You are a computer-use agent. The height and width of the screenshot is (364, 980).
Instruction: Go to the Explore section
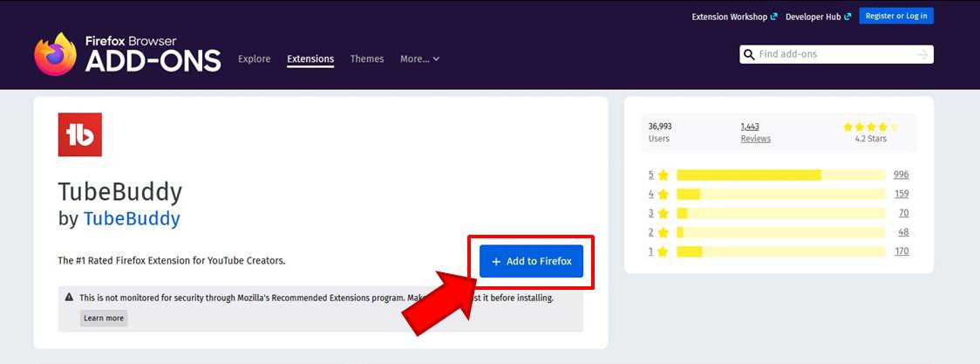click(x=255, y=58)
